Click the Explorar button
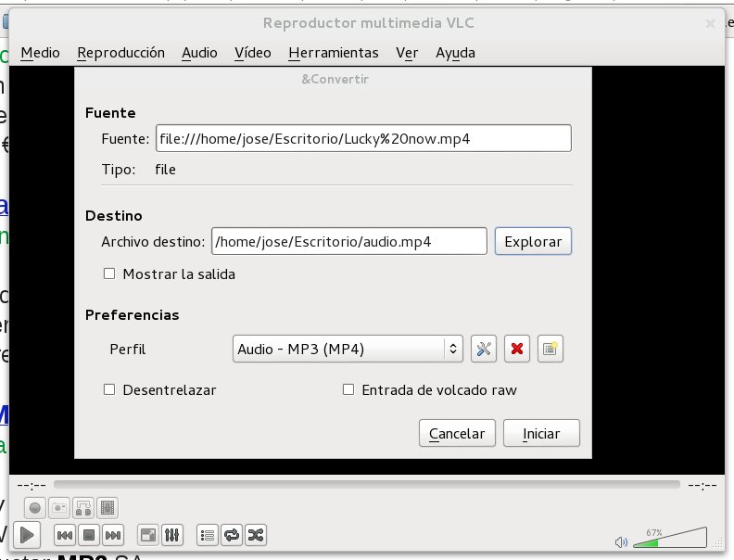 point(533,241)
